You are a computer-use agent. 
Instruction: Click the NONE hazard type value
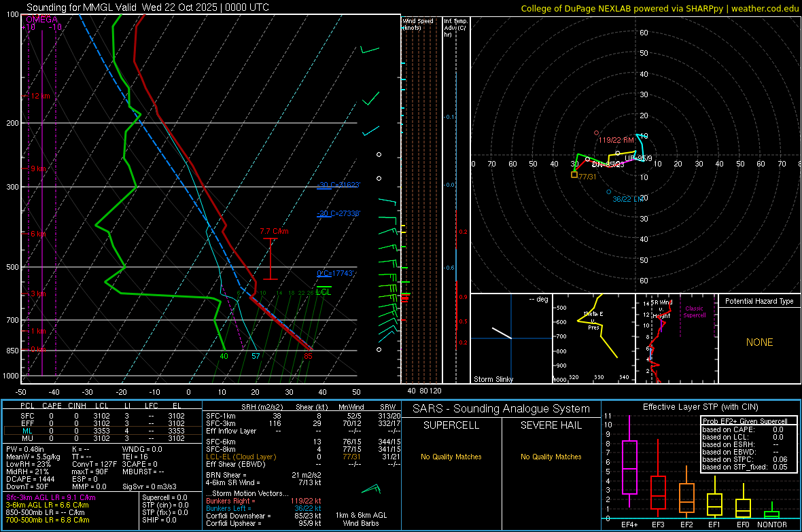pos(759,342)
